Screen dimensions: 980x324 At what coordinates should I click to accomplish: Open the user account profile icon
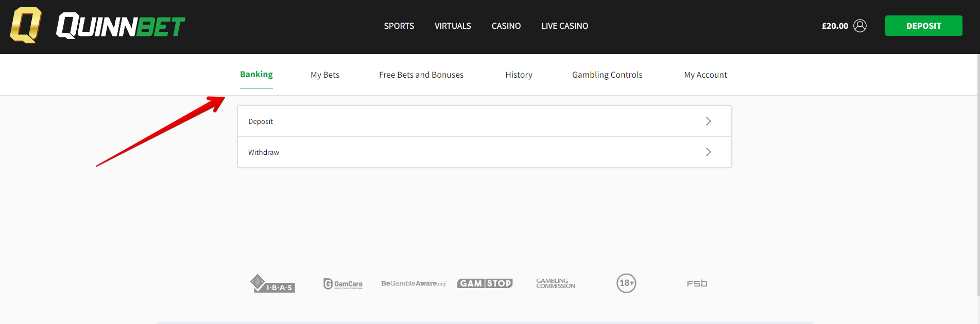coord(859,26)
